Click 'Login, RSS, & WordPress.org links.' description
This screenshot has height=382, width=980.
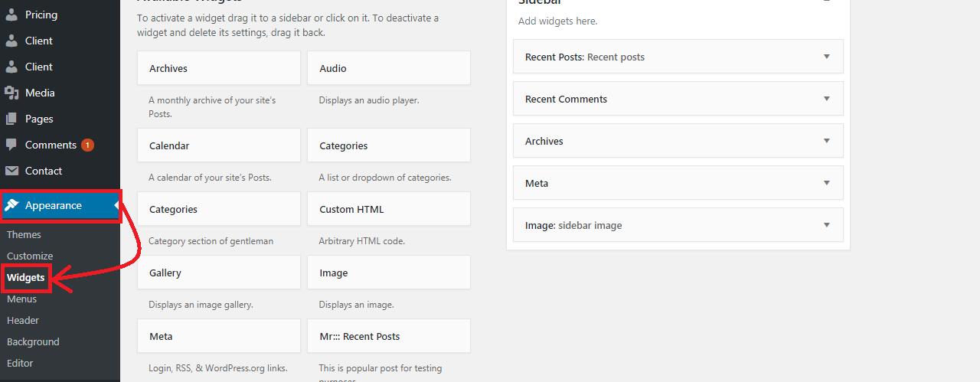[x=218, y=368]
